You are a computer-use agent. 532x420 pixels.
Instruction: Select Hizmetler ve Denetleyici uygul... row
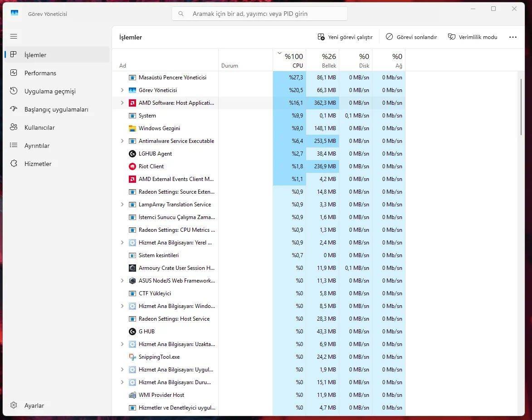coord(259,408)
